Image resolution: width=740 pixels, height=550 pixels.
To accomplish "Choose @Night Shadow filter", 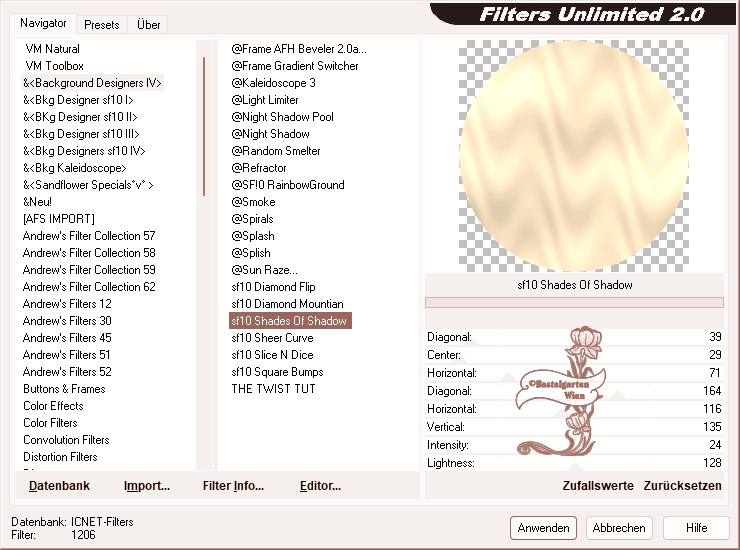I will [270, 134].
